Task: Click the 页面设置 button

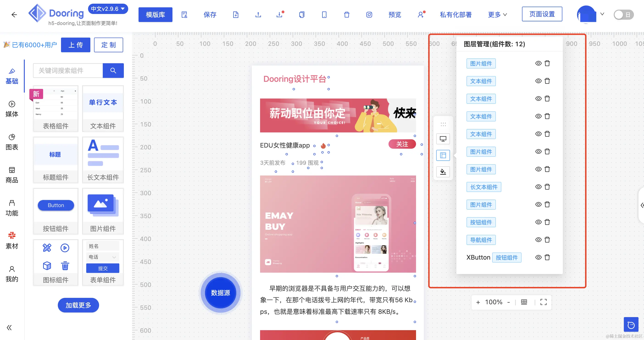Action: tap(542, 14)
